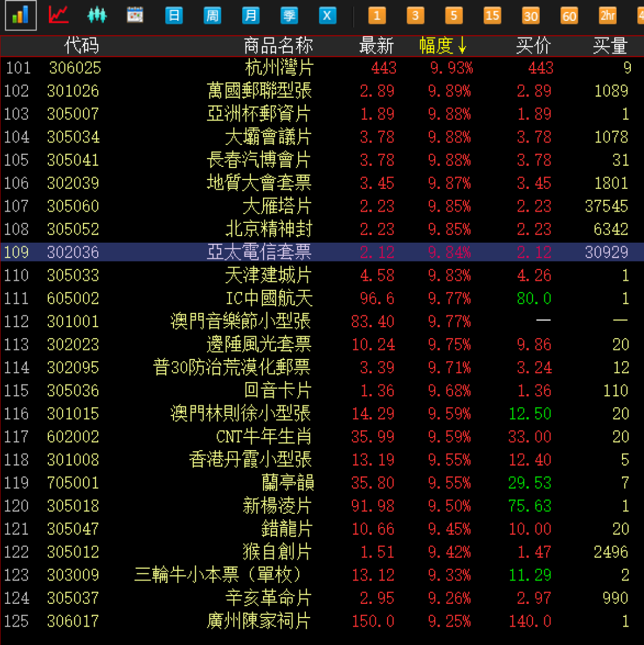This screenshot has width=644, height=645.
Task: Sort by 商品名称 column header
Action: click(278, 45)
